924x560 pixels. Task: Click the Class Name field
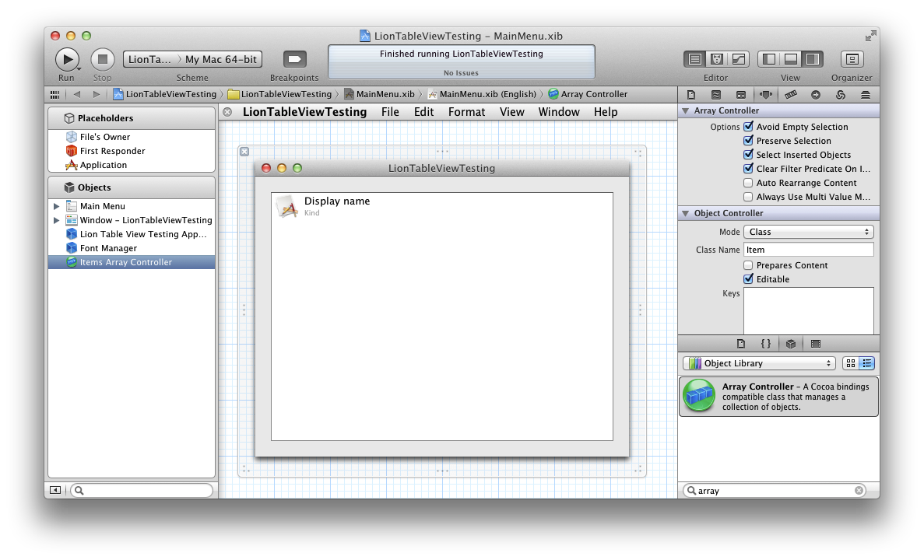tap(809, 250)
